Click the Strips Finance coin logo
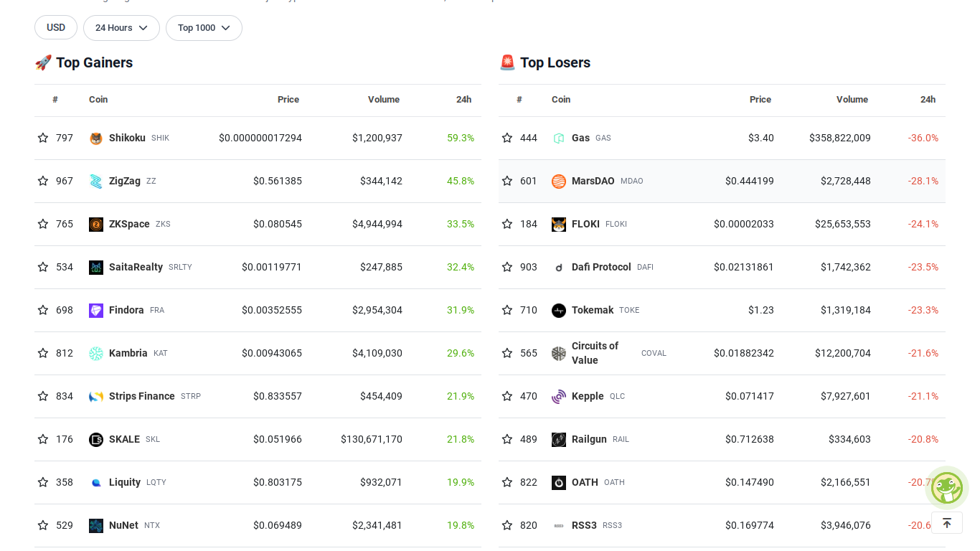The image size is (980, 551). click(x=96, y=397)
